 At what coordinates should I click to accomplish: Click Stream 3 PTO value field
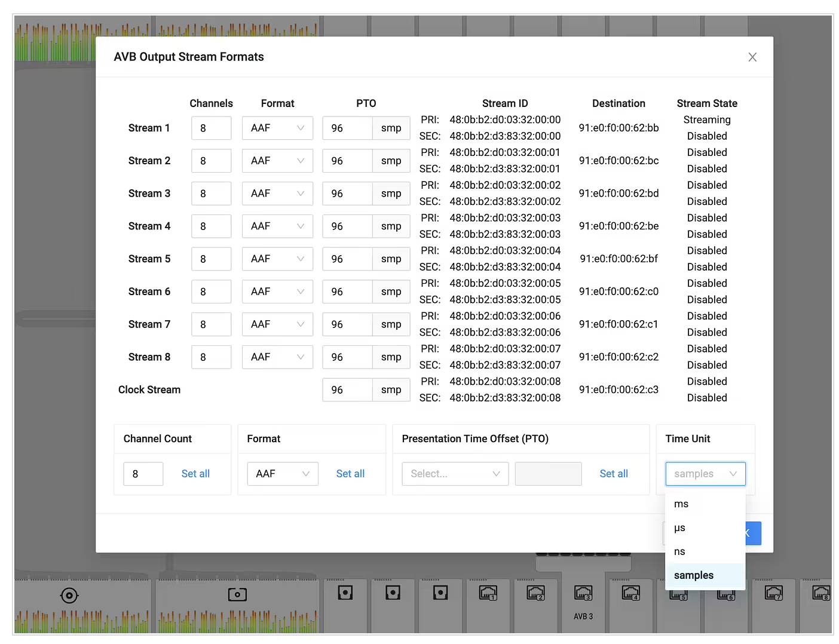pyautogui.click(x=347, y=194)
